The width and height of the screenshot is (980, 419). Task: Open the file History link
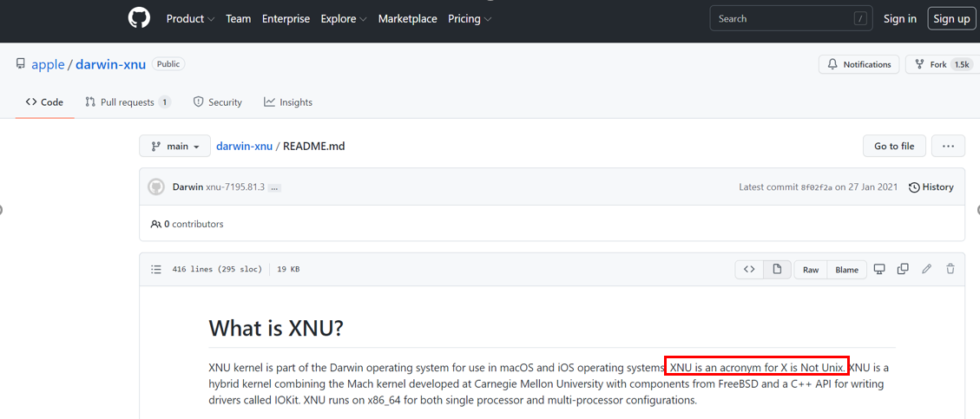point(931,187)
